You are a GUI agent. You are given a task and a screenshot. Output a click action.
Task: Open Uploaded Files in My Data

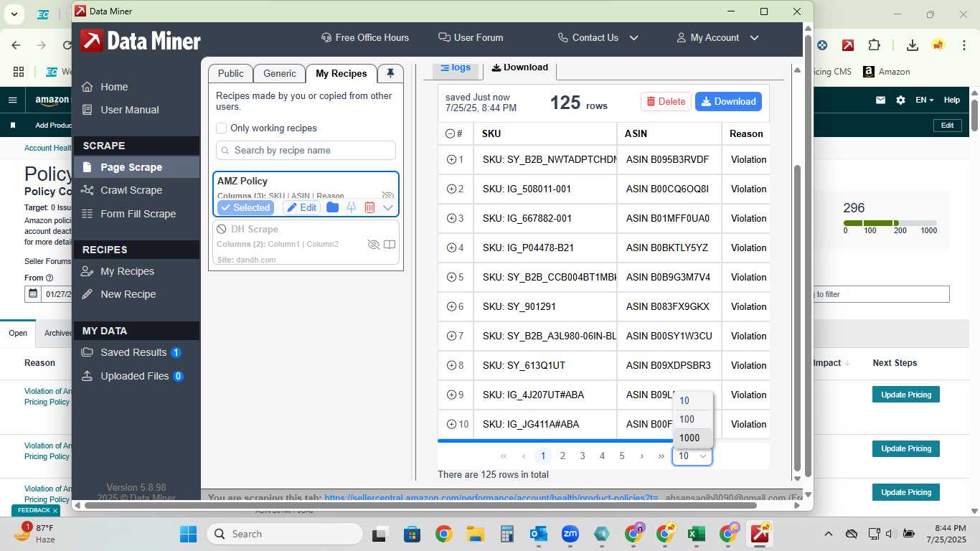pyautogui.click(x=133, y=376)
